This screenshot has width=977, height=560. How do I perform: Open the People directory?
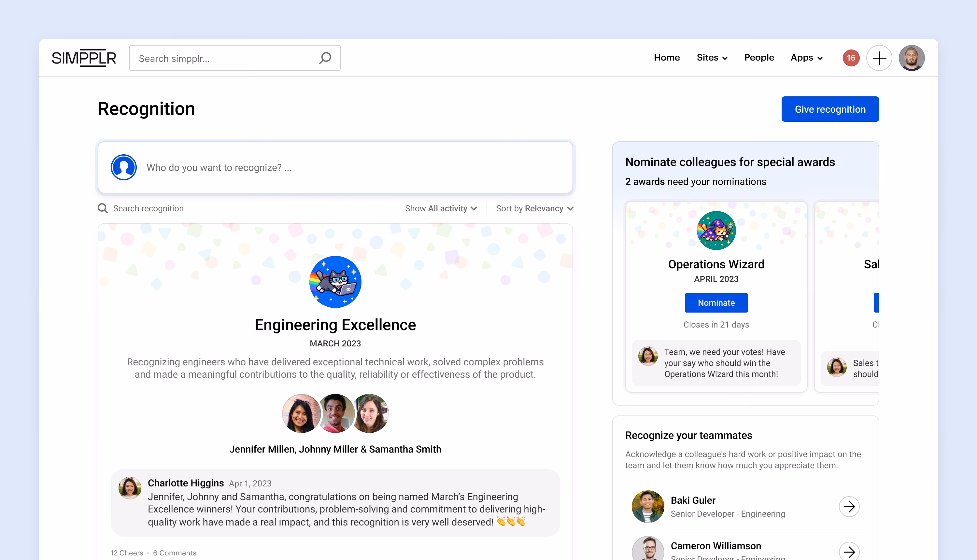pos(759,58)
